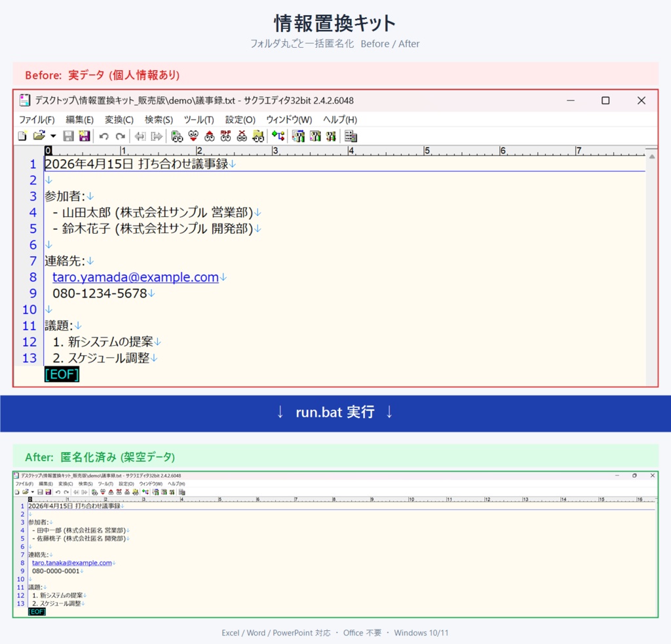Search for the previous match
The height and width of the screenshot is (644, 671).
tap(209, 136)
